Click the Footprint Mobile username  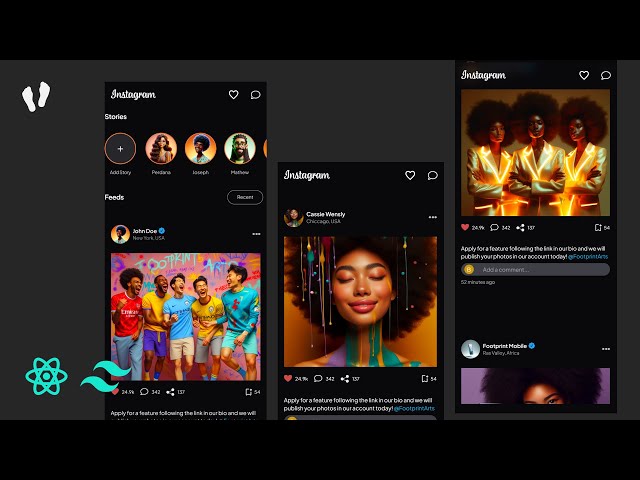pyautogui.click(x=504, y=346)
